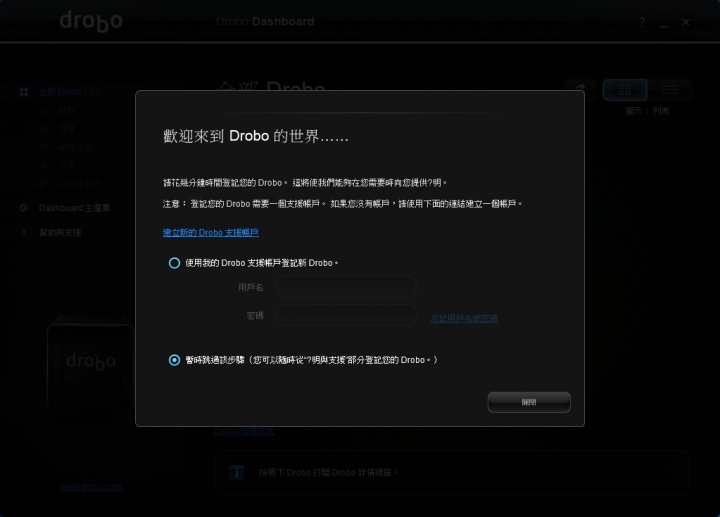Click the wrench tools icon in the sidebar
Screen dimensions: 720x517
44,165
